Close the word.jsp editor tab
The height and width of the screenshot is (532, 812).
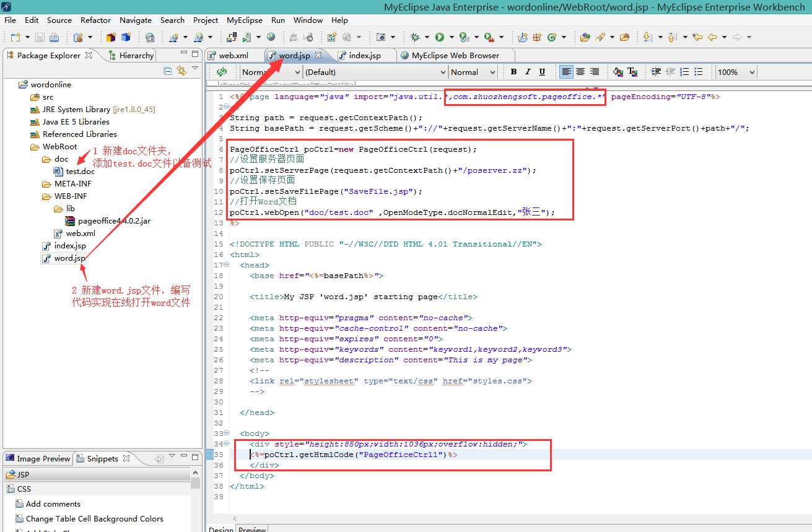[318, 55]
